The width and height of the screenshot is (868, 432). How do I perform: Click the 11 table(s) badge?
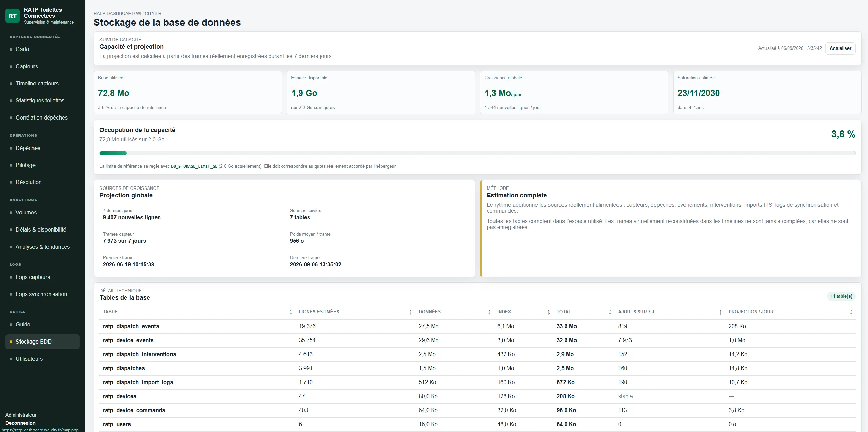[841, 296]
